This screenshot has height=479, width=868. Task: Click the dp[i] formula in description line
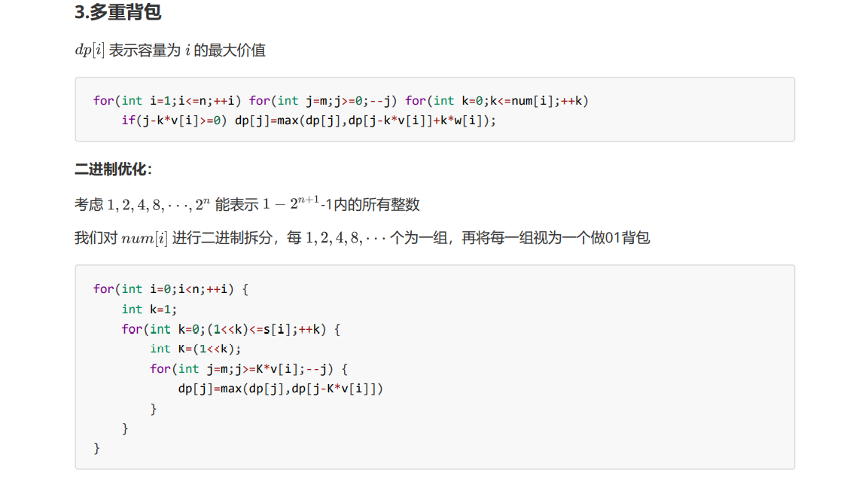coord(90,50)
